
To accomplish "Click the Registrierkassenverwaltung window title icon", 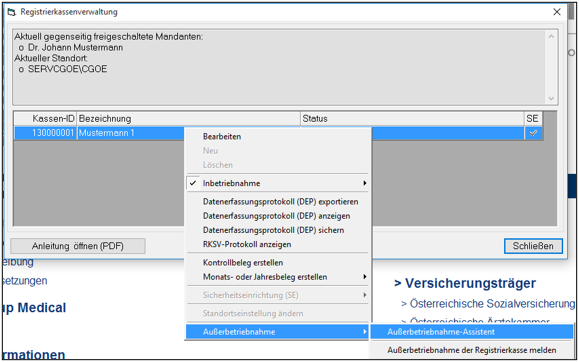I will (12, 12).
